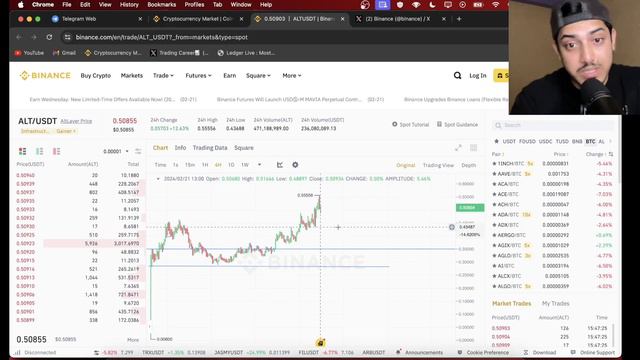Viewport: 640px width, 360px height.
Task: Show buy orders only view icon
Action: (x=40, y=151)
